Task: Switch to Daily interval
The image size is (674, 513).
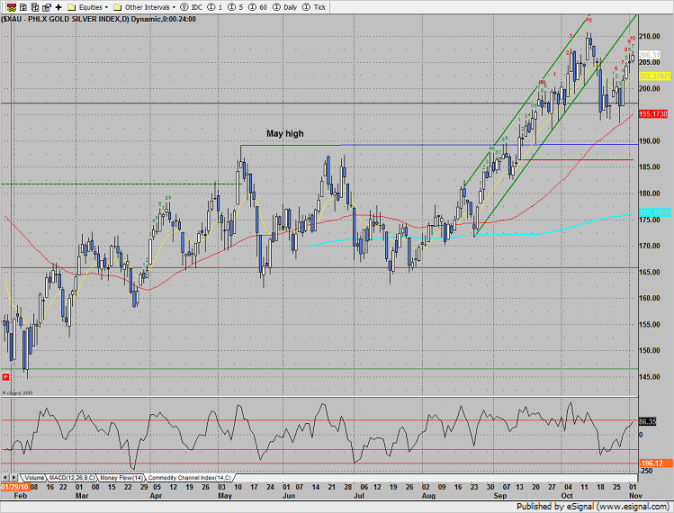Action: pos(285,7)
